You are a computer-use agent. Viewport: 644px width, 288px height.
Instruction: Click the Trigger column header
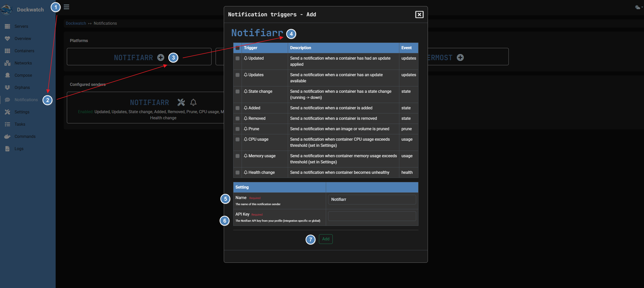tap(265, 48)
